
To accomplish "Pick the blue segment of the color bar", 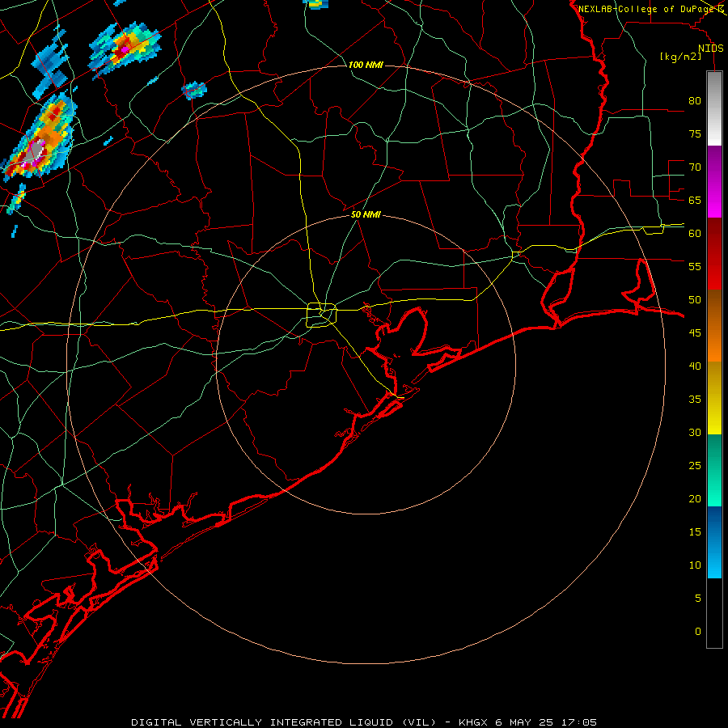I will click(714, 542).
